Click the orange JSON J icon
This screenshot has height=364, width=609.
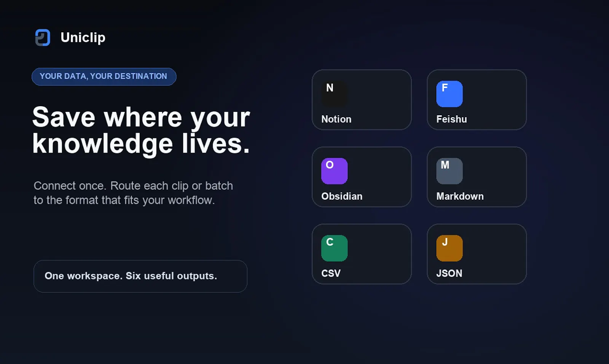(450, 248)
